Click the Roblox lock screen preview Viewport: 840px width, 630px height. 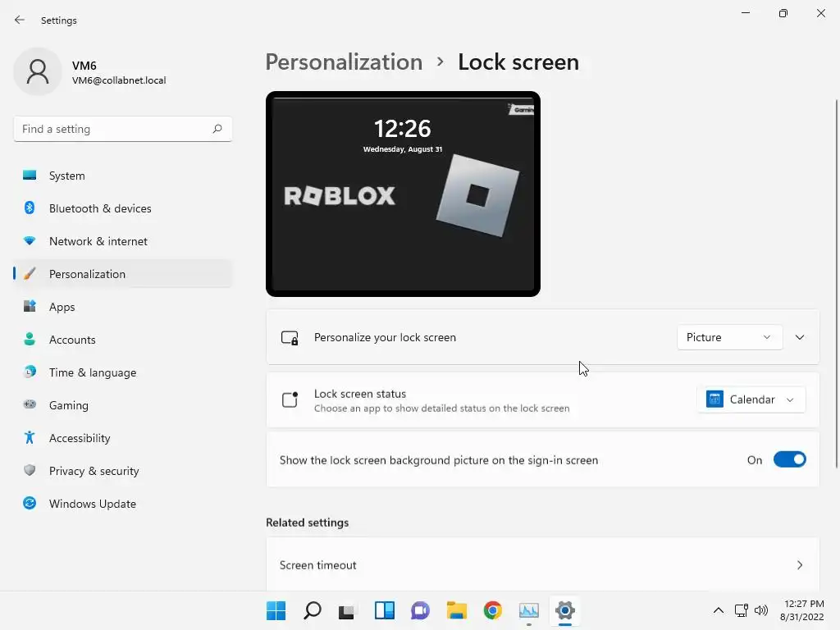pyautogui.click(x=403, y=194)
